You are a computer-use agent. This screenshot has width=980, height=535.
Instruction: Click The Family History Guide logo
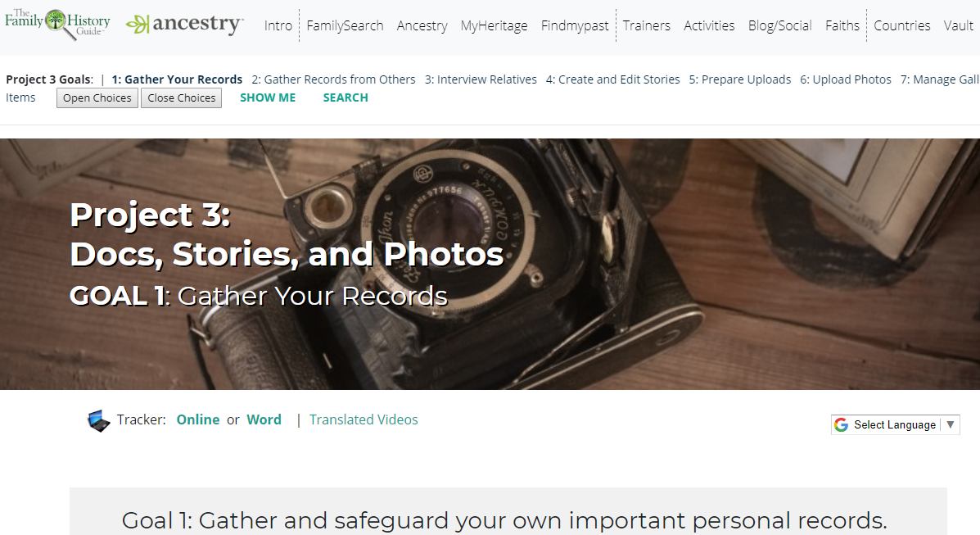(x=57, y=24)
